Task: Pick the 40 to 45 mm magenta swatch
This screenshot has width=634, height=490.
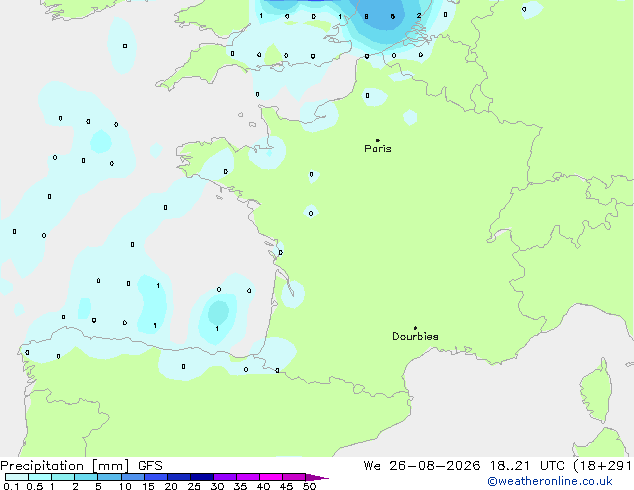Action: tap(271, 477)
